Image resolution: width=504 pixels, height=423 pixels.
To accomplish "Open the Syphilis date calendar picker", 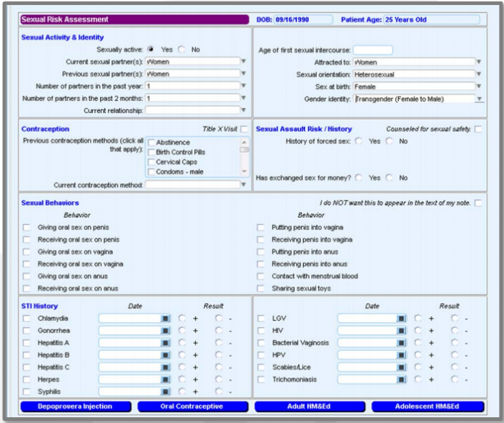I will [x=165, y=392].
